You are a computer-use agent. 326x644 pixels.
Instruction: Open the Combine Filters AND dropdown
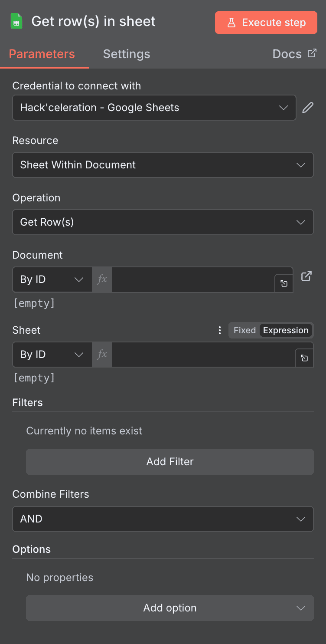point(163,519)
